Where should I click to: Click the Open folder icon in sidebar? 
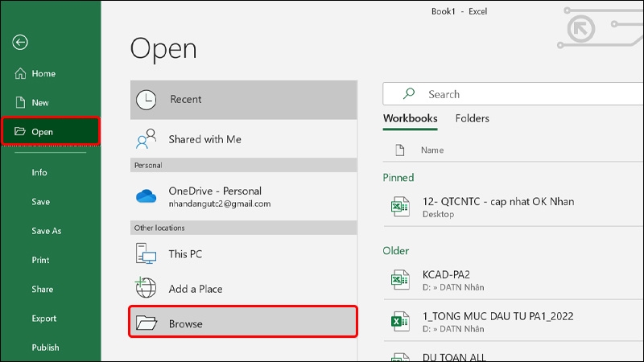click(19, 131)
